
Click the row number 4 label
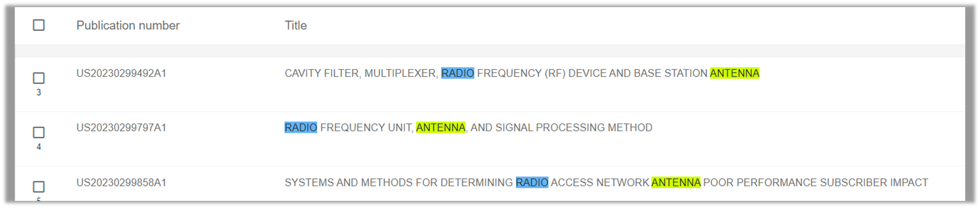tap(39, 147)
